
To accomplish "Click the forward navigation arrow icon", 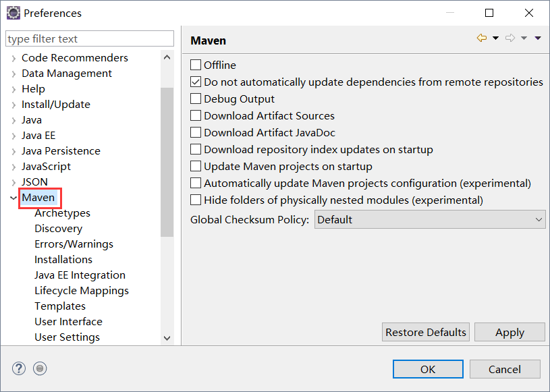I will point(510,38).
